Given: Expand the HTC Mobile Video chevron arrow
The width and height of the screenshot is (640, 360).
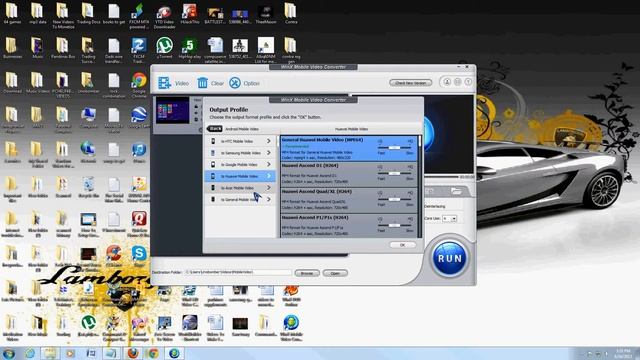Looking at the screenshot, I should point(269,141).
